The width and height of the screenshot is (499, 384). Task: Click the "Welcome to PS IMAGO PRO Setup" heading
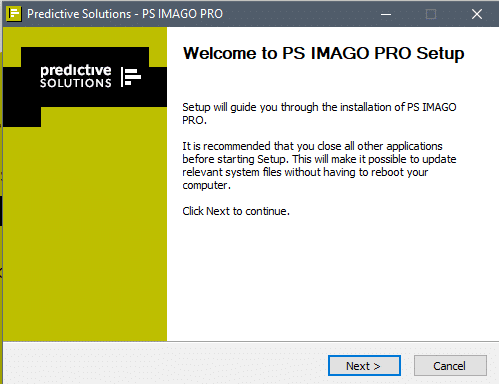pyautogui.click(x=323, y=53)
